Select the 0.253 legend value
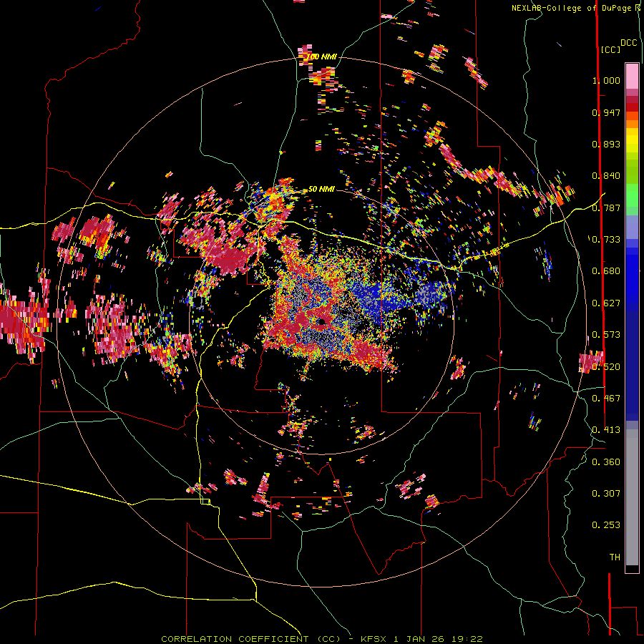 coord(606,525)
